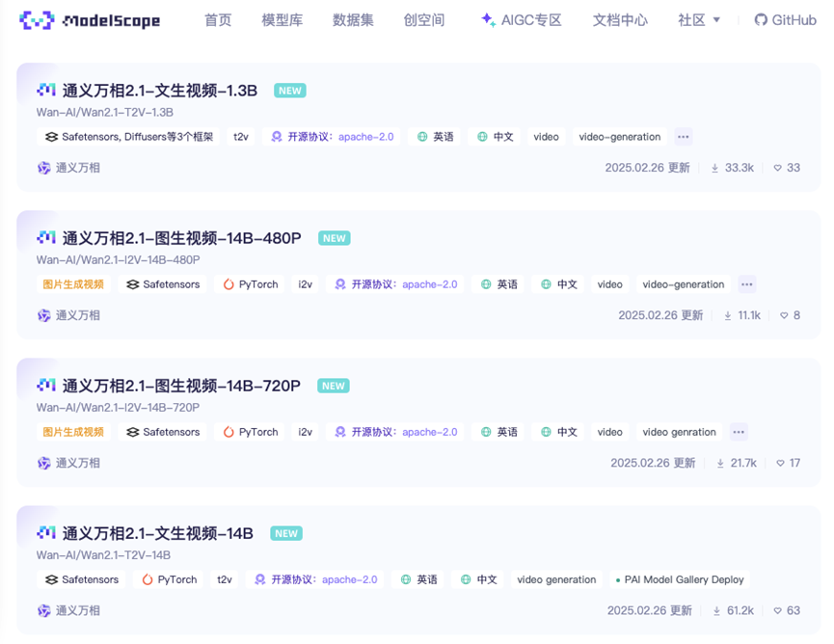834x644 pixels.
Task: Click the heart icon next to 17
Action: 780,463
